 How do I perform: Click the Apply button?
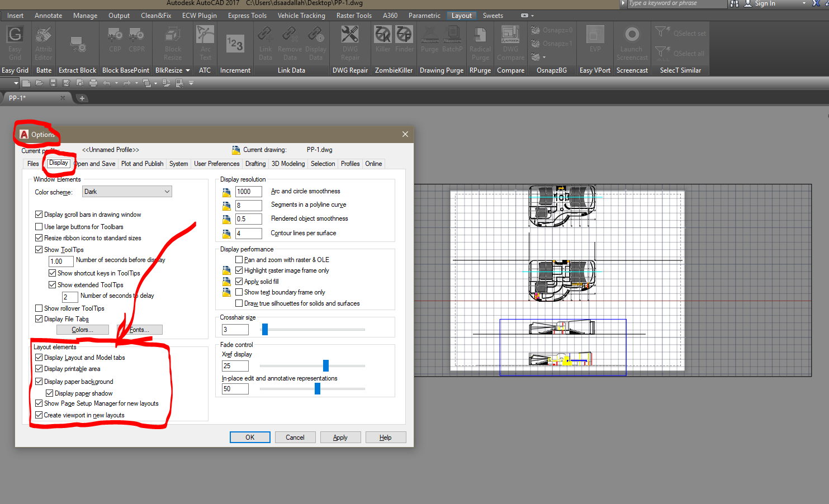point(340,438)
